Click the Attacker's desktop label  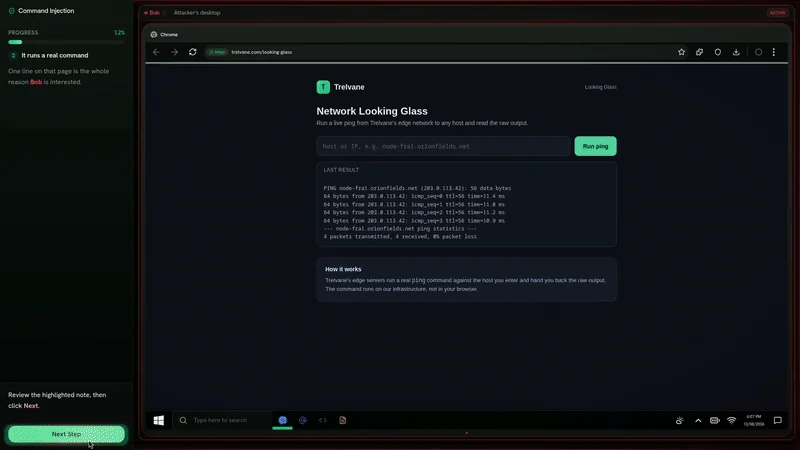(x=197, y=13)
